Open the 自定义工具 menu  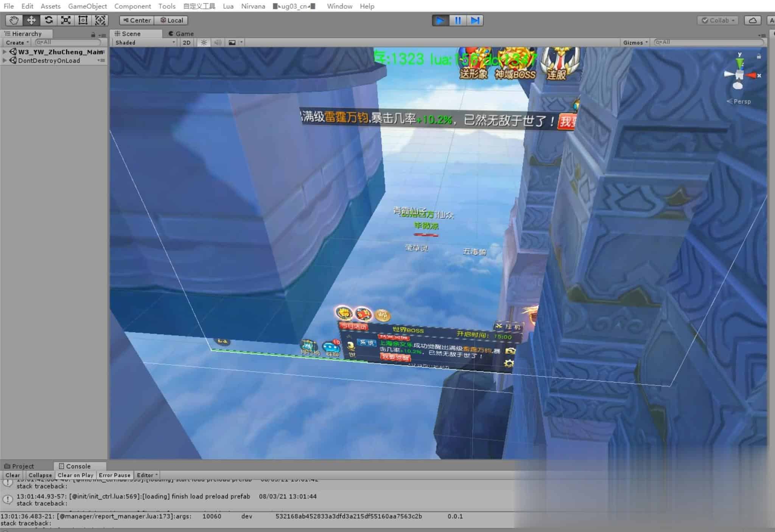pyautogui.click(x=199, y=6)
